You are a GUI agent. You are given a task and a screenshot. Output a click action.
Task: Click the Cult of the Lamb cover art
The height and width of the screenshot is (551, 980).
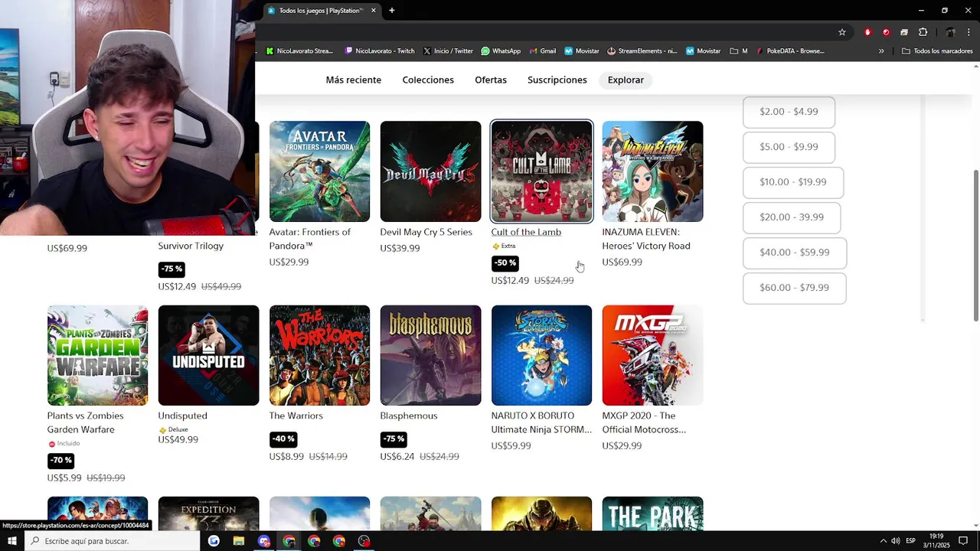coord(541,171)
